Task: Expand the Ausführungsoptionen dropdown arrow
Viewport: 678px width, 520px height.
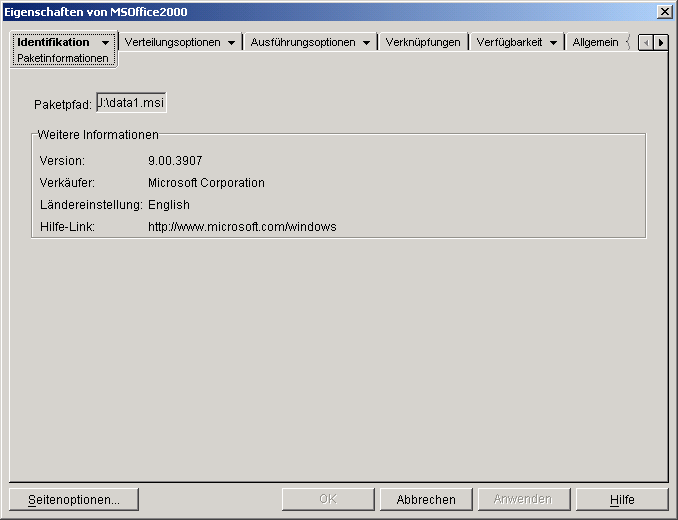Action: point(366,43)
